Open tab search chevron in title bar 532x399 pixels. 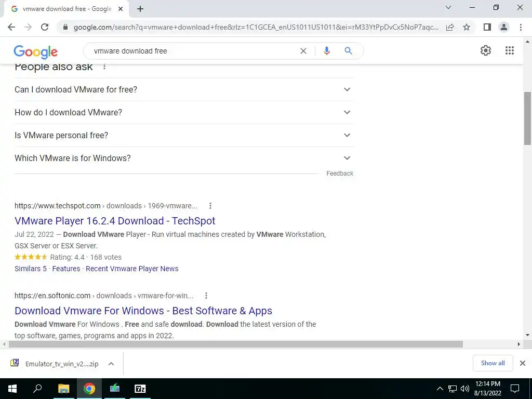(448, 7)
